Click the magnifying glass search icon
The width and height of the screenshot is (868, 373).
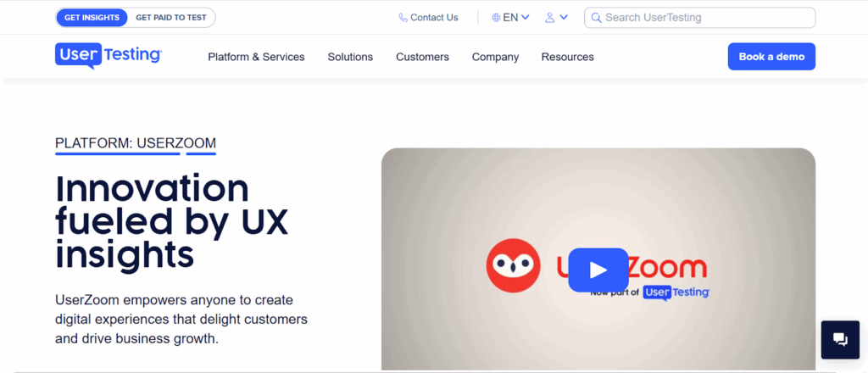pyautogui.click(x=596, y=18)
